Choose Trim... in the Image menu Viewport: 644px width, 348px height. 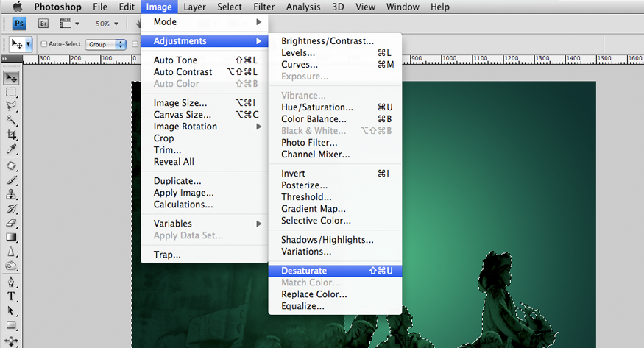pos(204,150)
